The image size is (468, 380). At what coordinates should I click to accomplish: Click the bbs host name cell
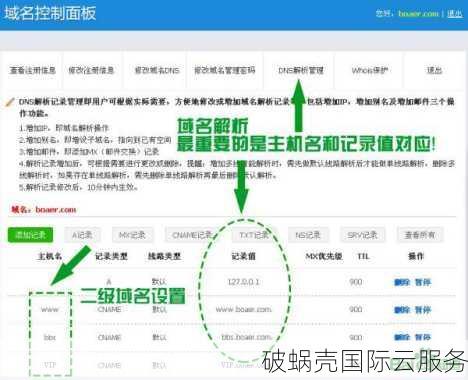pyautogui.click(x=50, y=337)
